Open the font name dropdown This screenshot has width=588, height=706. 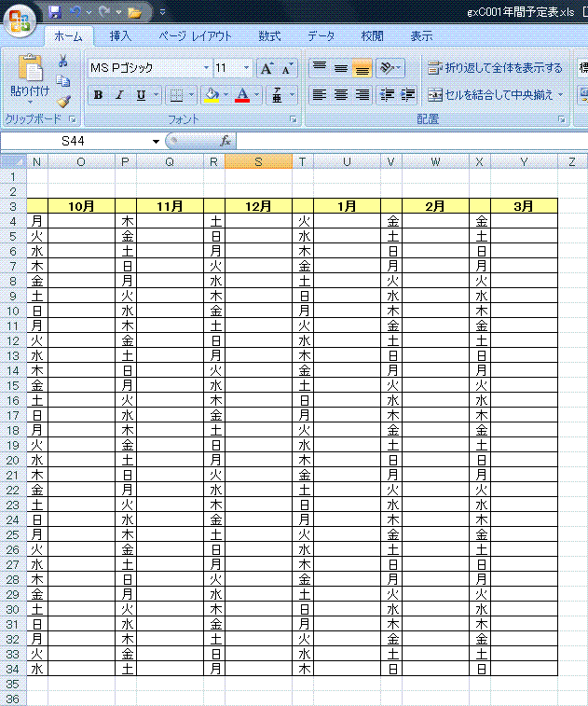206,68
